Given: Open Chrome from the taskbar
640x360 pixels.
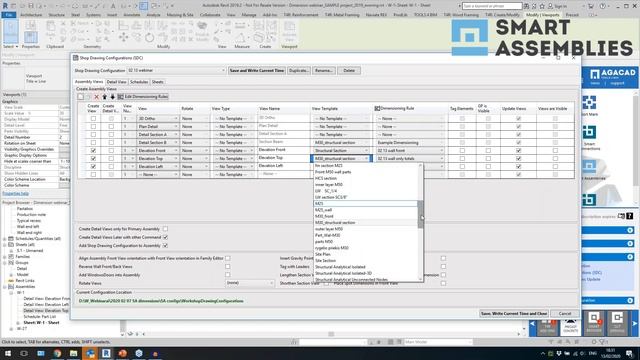Looking at the screenshot, I should 57,353.
